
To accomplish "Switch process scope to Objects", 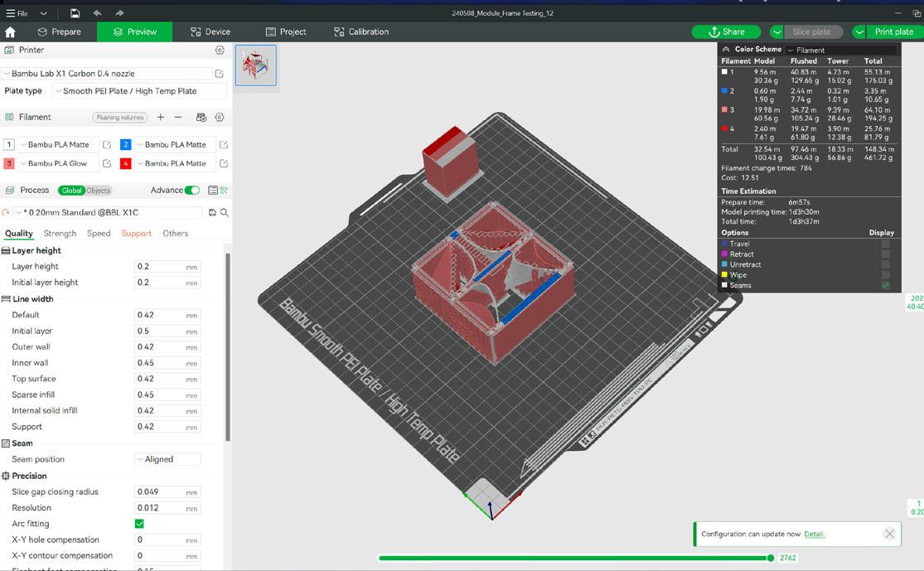I will click(99, 191).
